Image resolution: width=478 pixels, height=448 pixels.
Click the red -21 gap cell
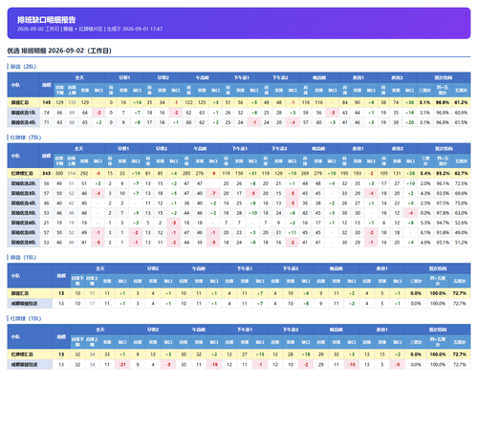coord(122,365)
